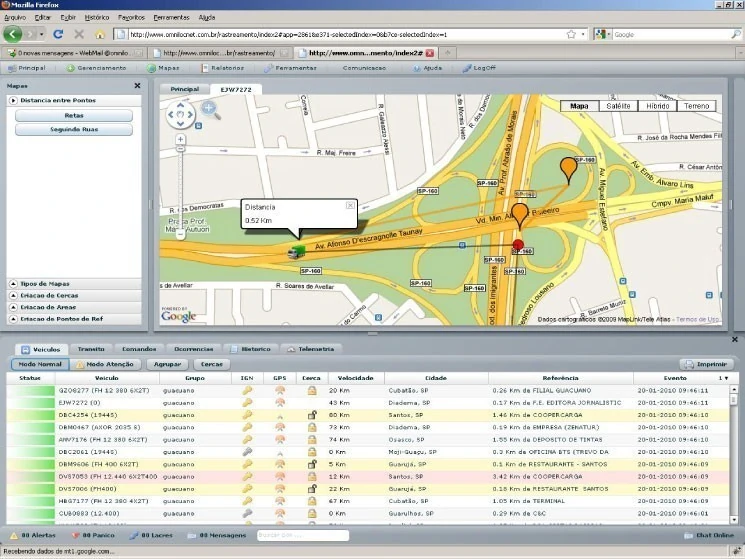Viewport: 745px width, 559px height.
Task: Select the Principal map tab
Action: click(184, 89)
